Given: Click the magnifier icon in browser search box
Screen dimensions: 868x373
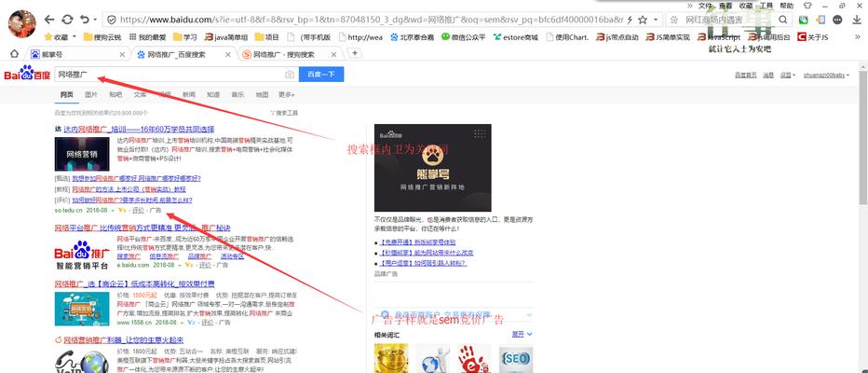Looking at the screenshot, I should (782, 20).
